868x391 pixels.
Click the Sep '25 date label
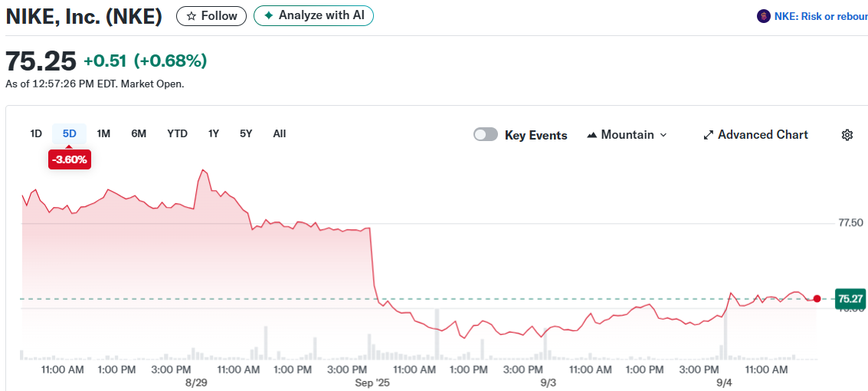pos(372,382)
